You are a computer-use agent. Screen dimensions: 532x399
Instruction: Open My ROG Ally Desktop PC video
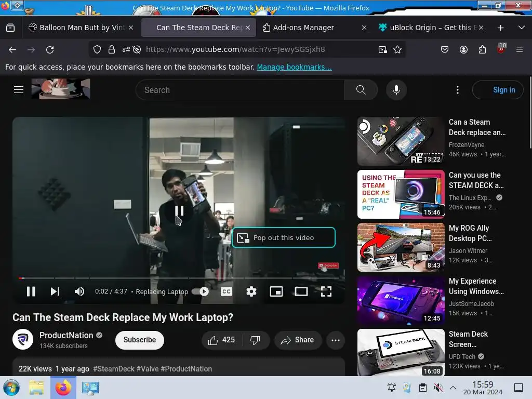tap(401, 247)
